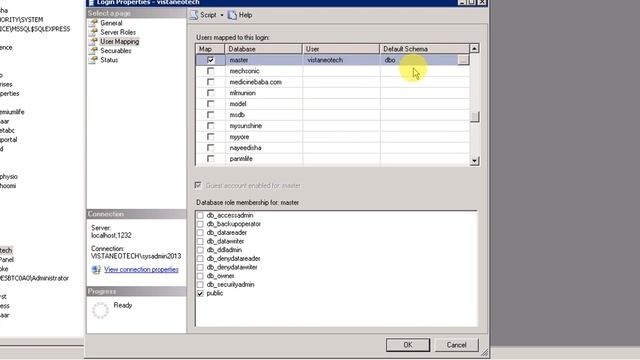Click the General page icon
This screenshot has width=640, height=360.
pos(94,23)
